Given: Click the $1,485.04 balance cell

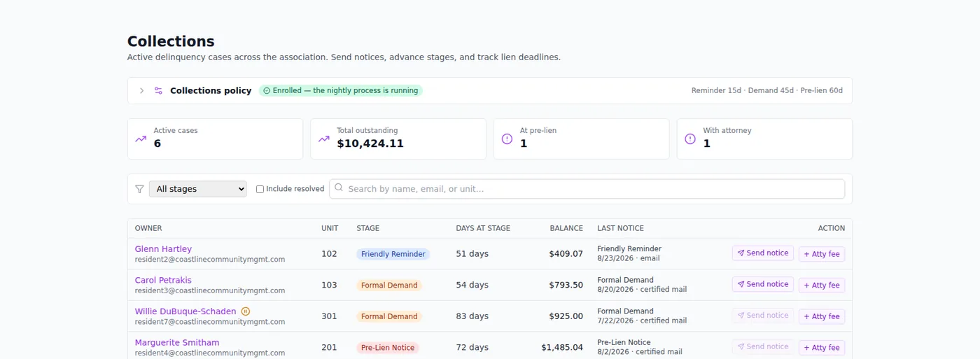Looking at the screenshot, I should pyautogui.click(x=562, y=347).
